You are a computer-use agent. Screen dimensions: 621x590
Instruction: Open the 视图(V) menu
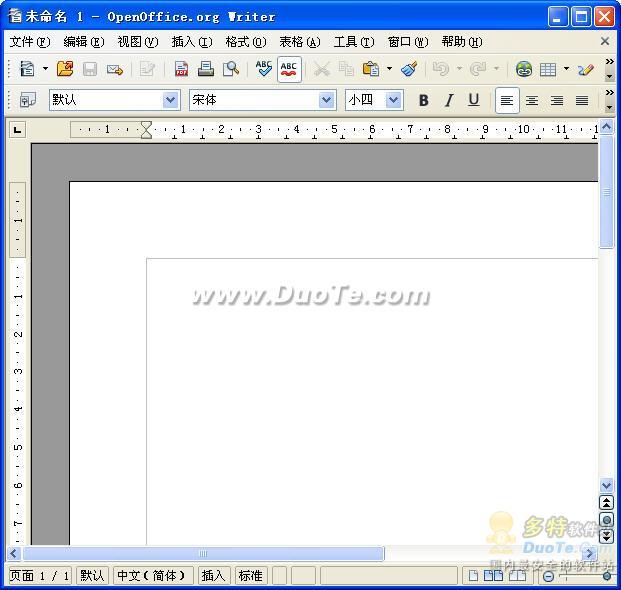137,42
